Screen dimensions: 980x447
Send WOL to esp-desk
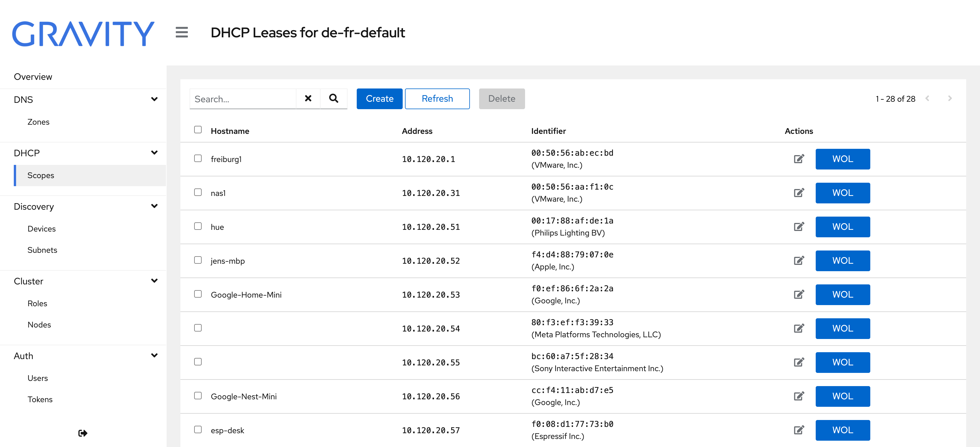pyautogui.click(x=842, y=430)
